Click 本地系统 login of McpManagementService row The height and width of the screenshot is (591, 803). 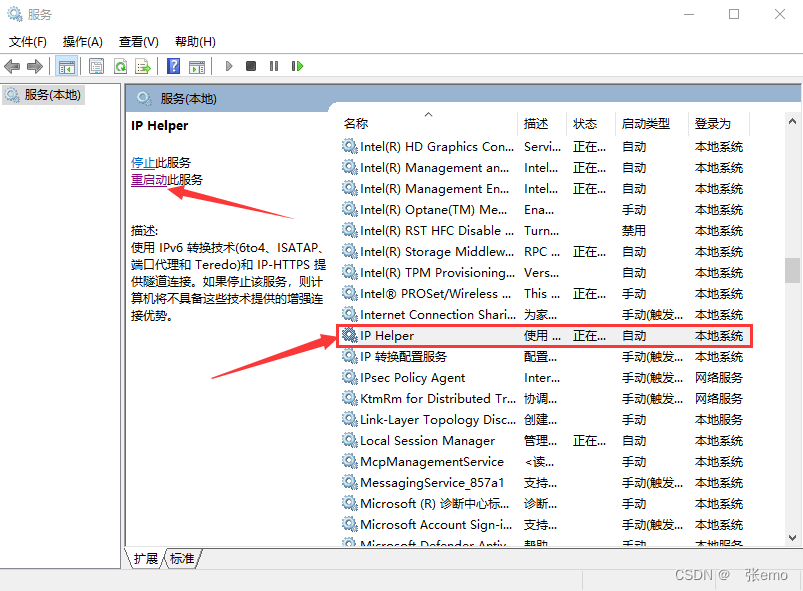(719, 461)
